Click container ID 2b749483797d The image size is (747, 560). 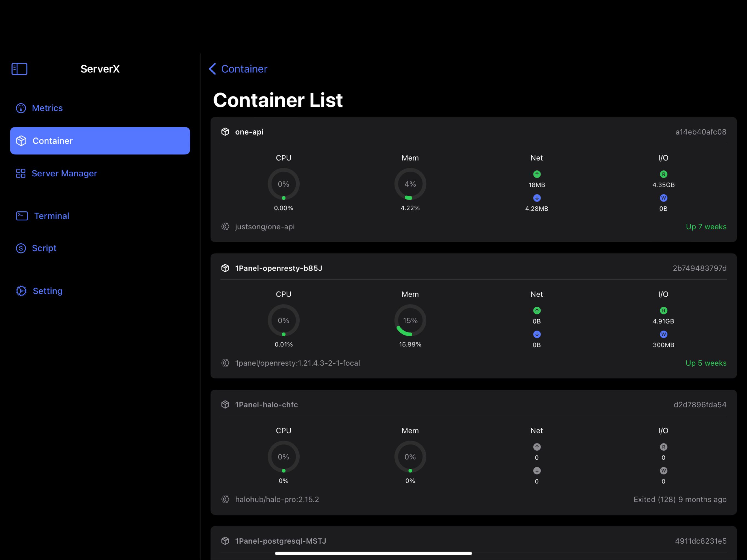(x=699, y=268)
